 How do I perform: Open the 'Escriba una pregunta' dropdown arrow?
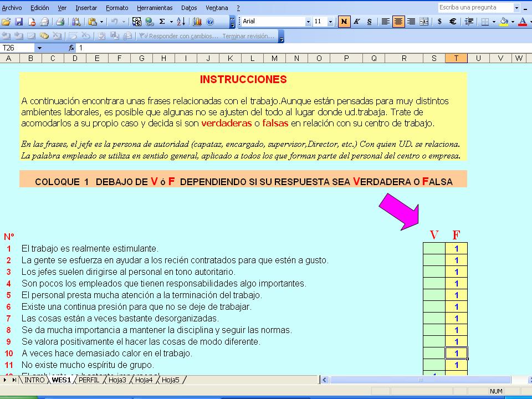[x=516, y=7]
